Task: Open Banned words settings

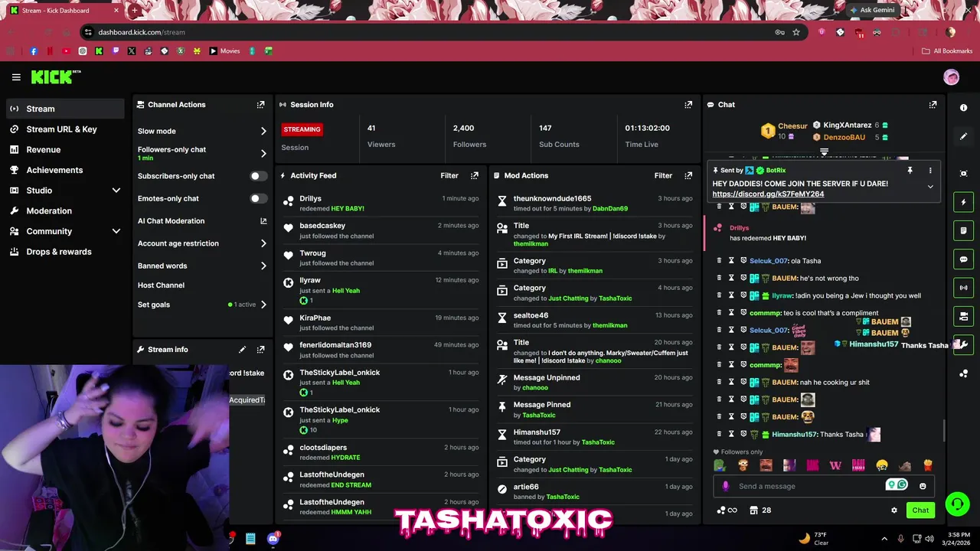Action: pyautogui.click(x=202, y=266)
